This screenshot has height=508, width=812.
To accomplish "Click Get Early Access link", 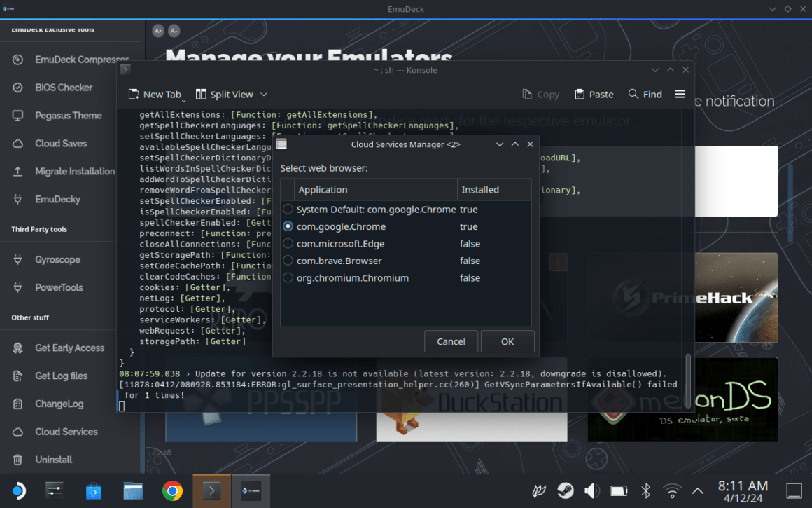I will 58,348.
